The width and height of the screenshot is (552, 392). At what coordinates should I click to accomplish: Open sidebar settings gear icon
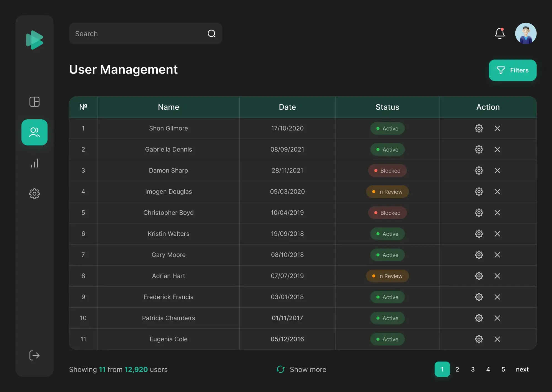(34, 194)
